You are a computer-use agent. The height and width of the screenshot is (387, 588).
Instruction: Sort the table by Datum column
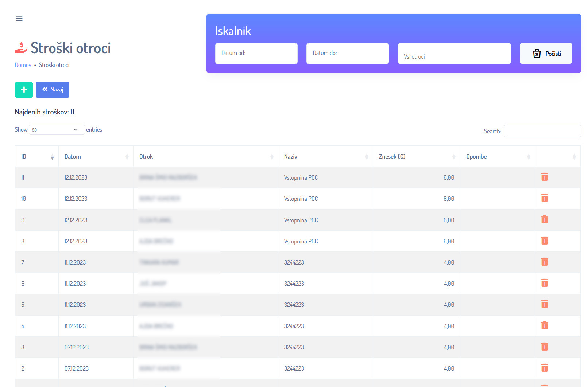(x=96, y=157)
